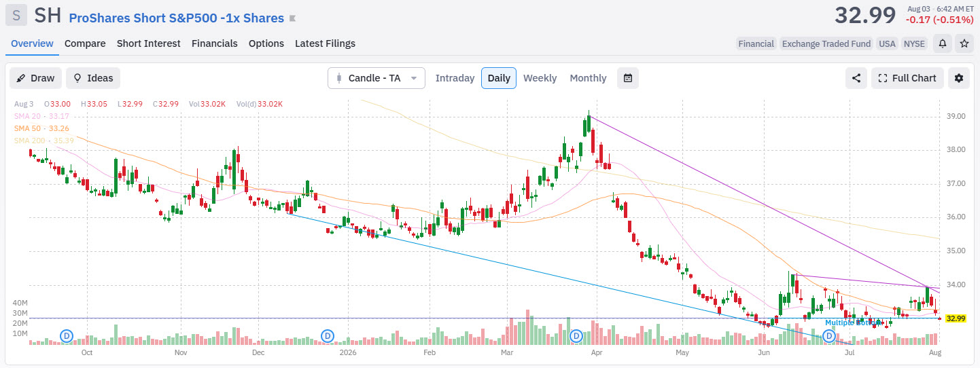The width and height of the screenshot is (980, 368).
Task: Click the dividend marker near October
Action: 67,335
